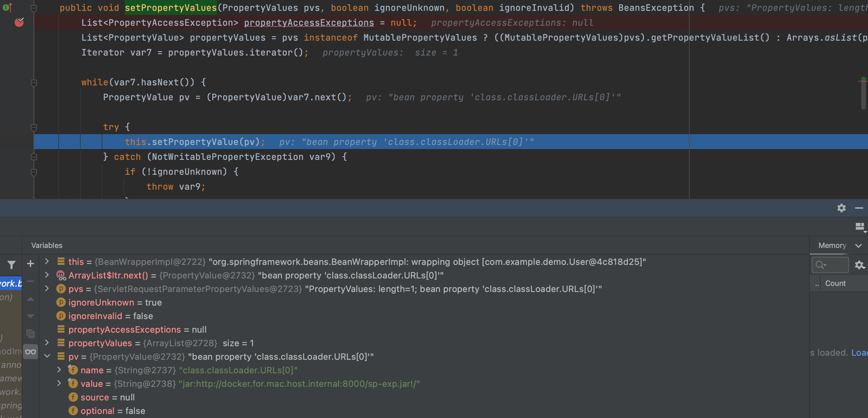Screen dimensions: 868x418
Task: Click the name field icon
Action: click(73, 370)
